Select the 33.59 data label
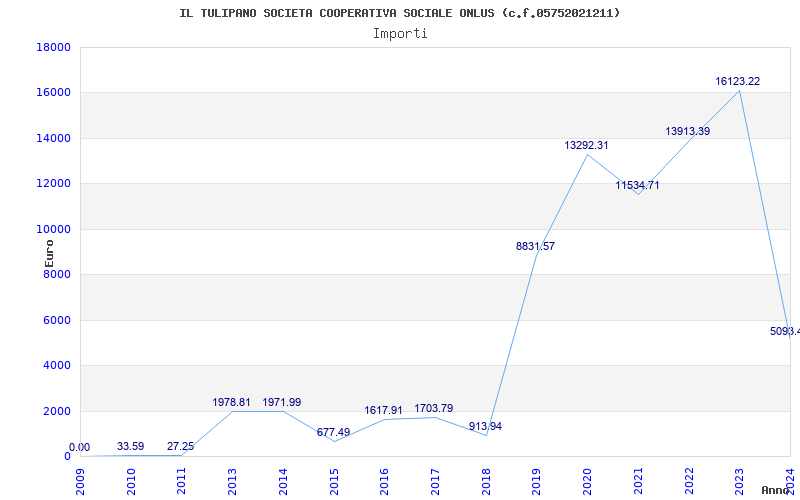This screenshot has width=800, height=500. 131,446
